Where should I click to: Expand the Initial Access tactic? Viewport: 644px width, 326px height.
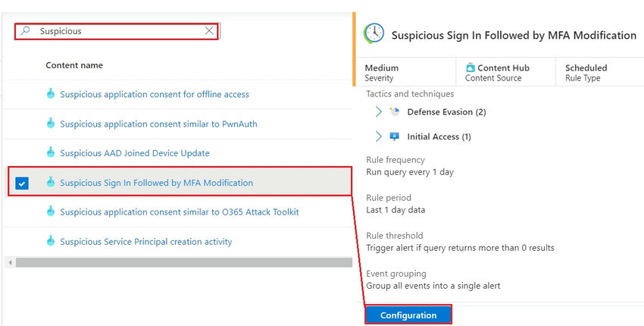tap(379, 136)
